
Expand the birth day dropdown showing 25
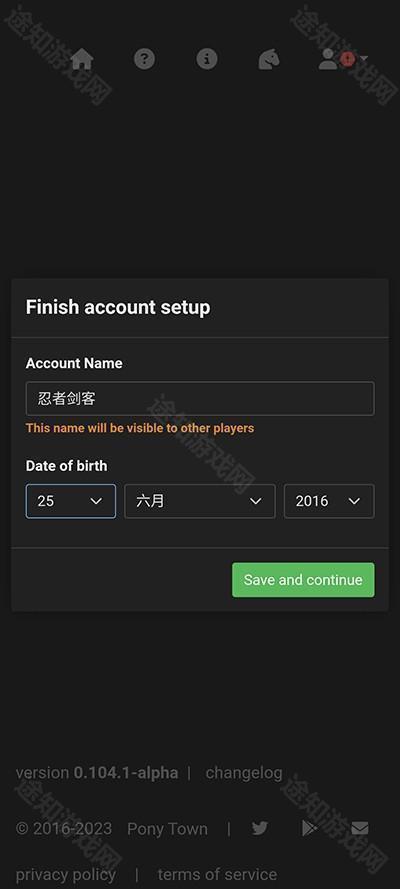71,501
